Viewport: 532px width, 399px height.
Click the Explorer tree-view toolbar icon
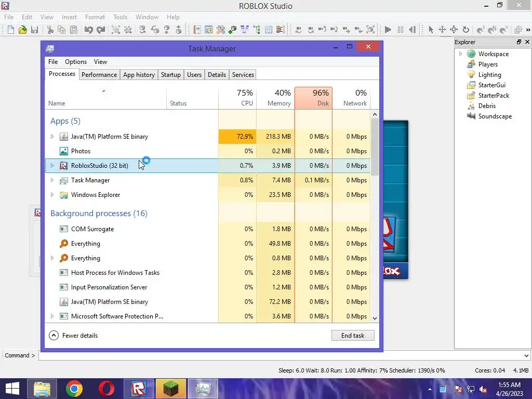[x=257, y=30]
